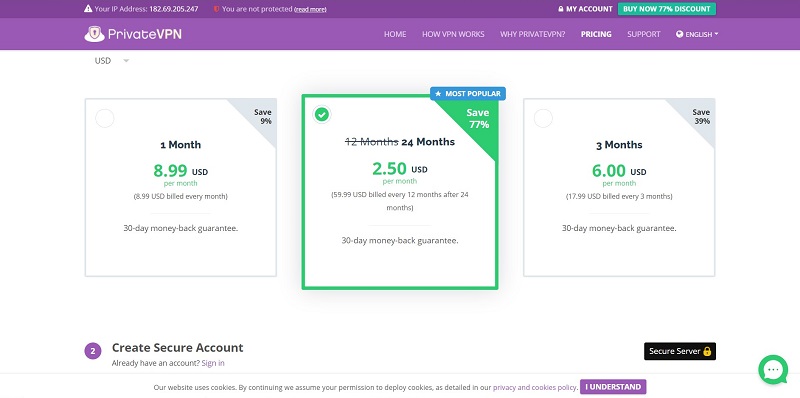
Task: Click the 1 Month plan title
Action: (181, 145)
